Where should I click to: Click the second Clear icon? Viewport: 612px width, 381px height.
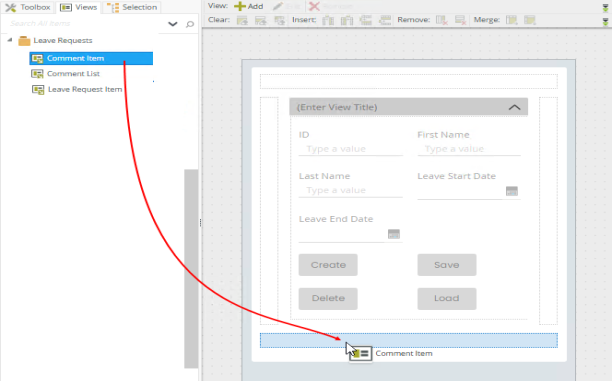point(260,20)
